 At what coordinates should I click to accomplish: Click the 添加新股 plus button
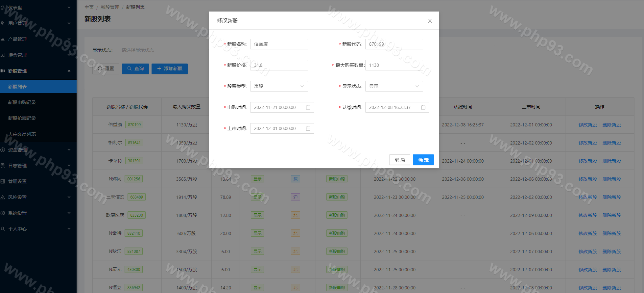(170, 69)
